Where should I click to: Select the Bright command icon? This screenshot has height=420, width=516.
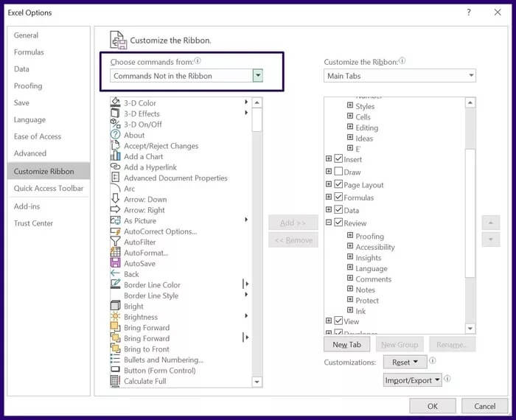click(x=115, y=306)
